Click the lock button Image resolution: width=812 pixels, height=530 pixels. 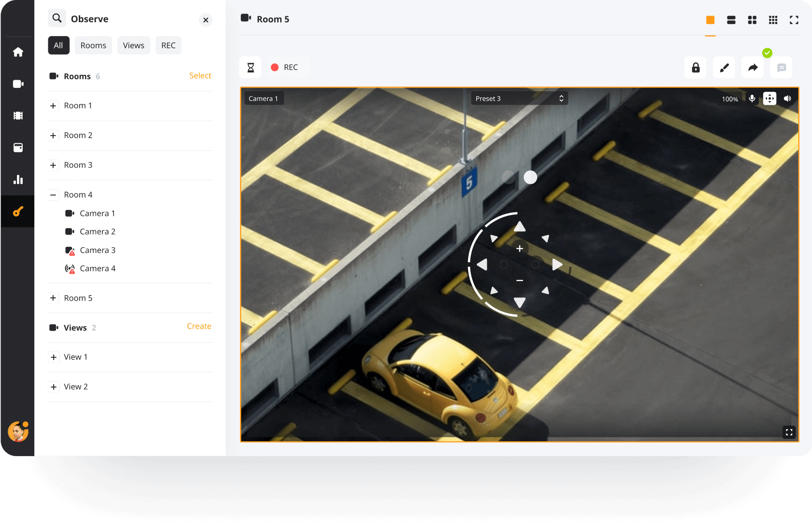pyautogui.click(x=696, y=68)
